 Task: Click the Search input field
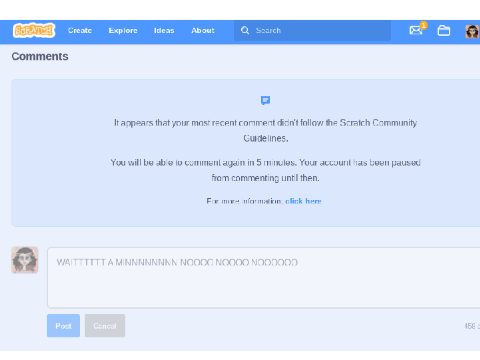[x=312, y=30]
